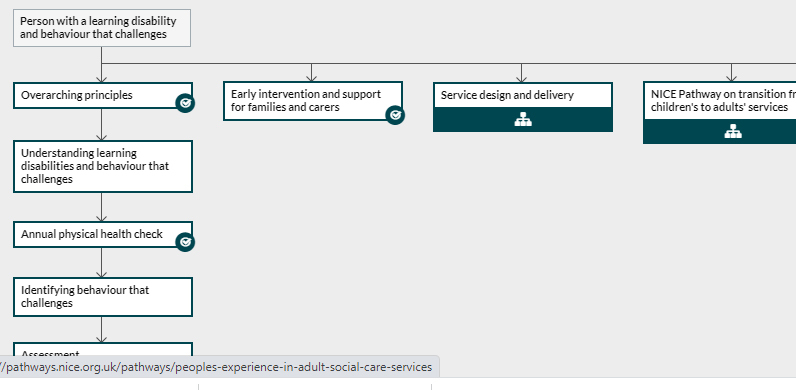Viewport: 796px width, 390px height.
Task: Click the arrowhead pointing into Identifying behaviour that challenges
Action: click(x=102, y=273)
